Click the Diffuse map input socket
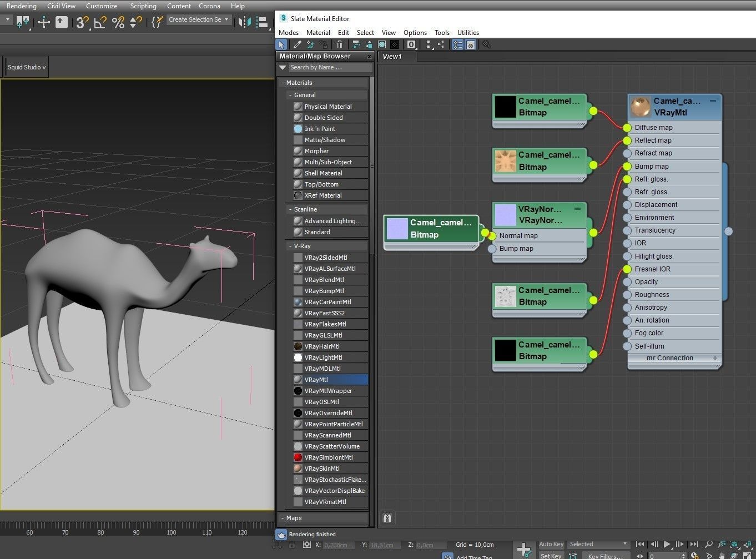This screenshot has height=559, width=756. pos(627,128)
